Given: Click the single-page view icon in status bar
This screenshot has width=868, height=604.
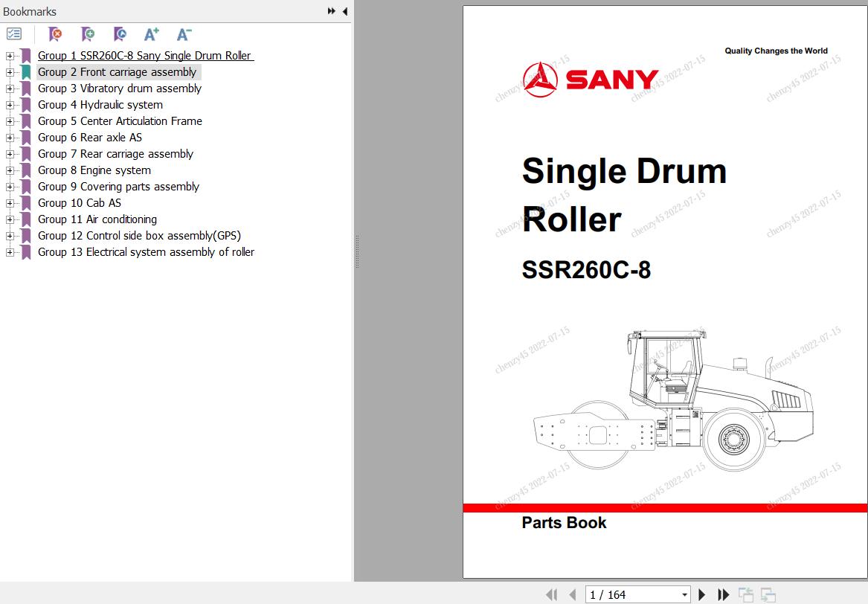Looking at the screenshot, I should pyautogui.click(x=746, y=594).
